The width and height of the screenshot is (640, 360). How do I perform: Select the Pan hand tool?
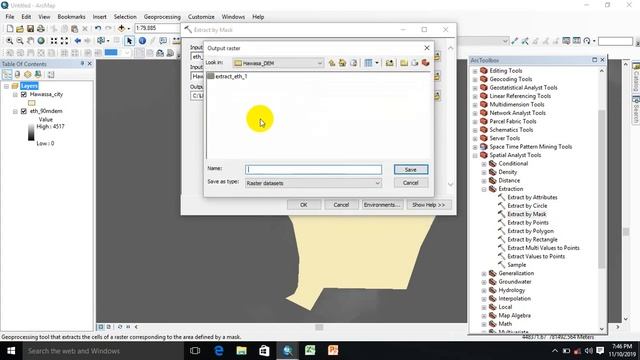30,41
